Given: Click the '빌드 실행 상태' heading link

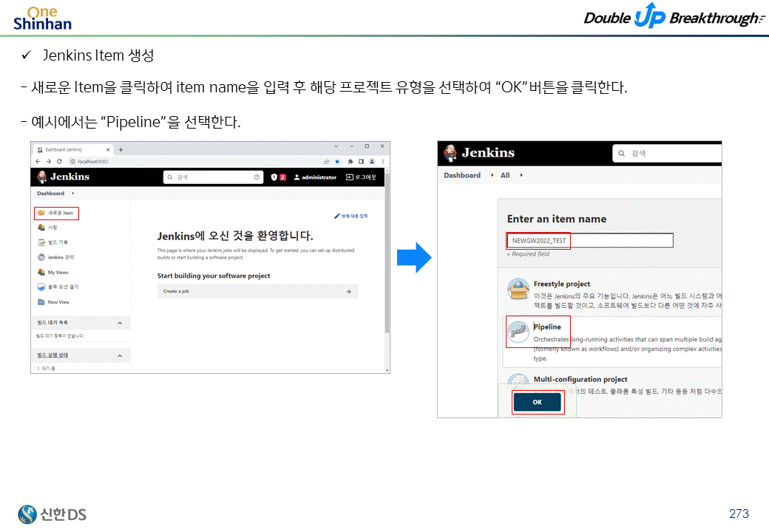Looking at the screenshot, I should [x=52, y=355].
